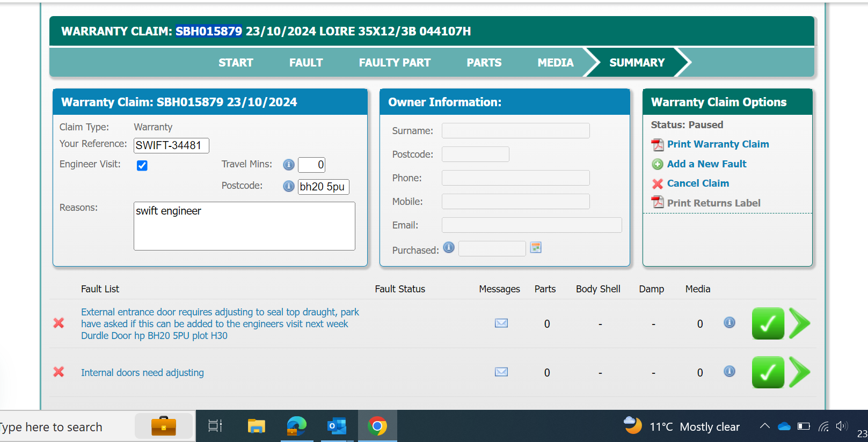Click the Travel Mins info icon
This screenshot has height=442, width=868.
[289, 165]
